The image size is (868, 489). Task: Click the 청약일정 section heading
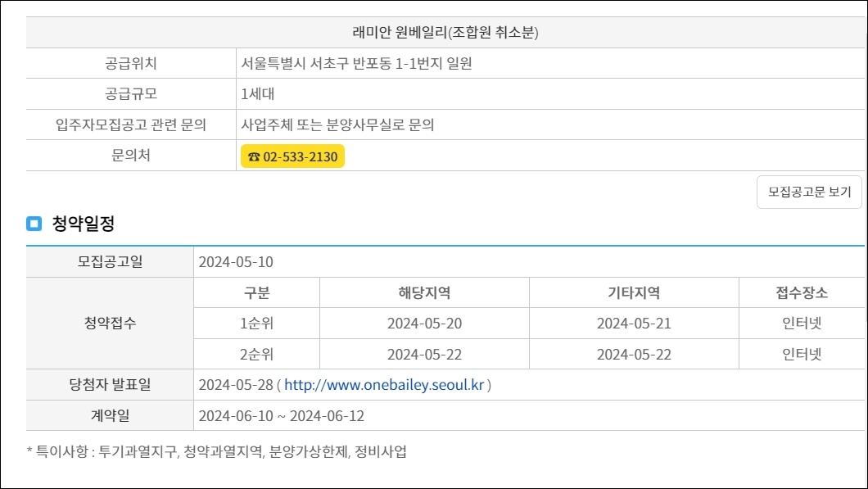[x=83, y=224]
